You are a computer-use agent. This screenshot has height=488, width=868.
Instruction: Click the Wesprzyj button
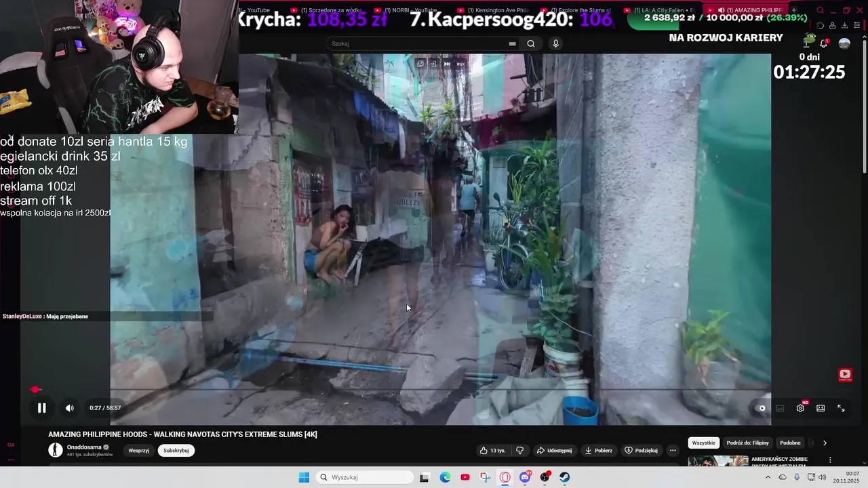[x=139, y=451]
